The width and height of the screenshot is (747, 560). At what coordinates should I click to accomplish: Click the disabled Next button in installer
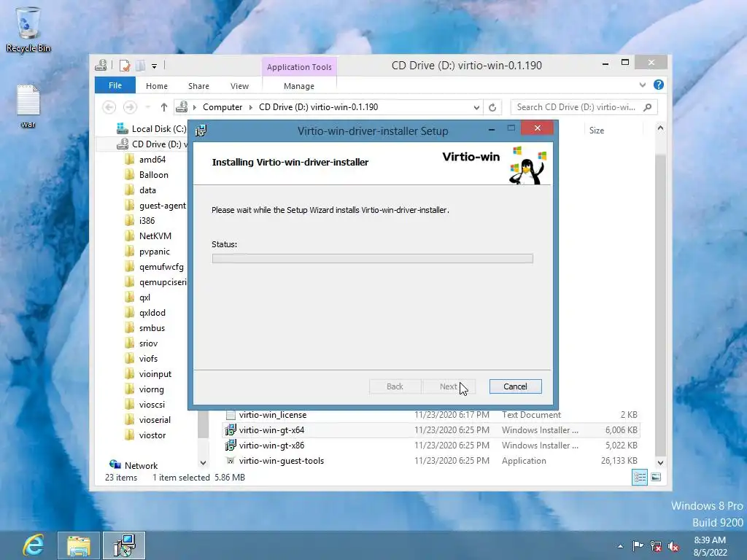pyautogui.click(x=449, y=386)
